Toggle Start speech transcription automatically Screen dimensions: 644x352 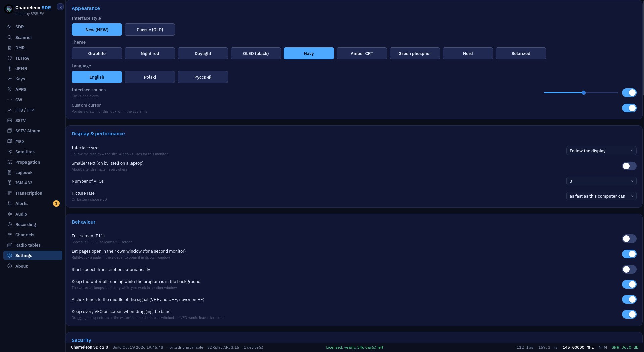[629, 269]
